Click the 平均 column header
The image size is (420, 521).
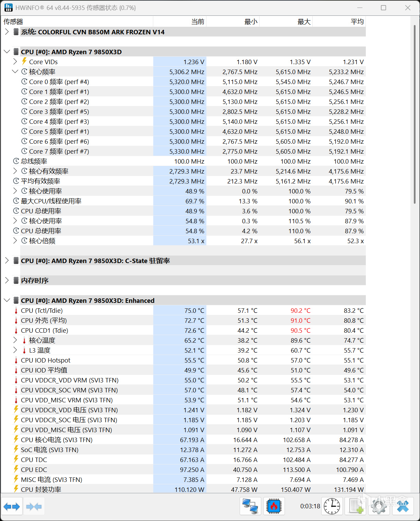tap(339, 22)
